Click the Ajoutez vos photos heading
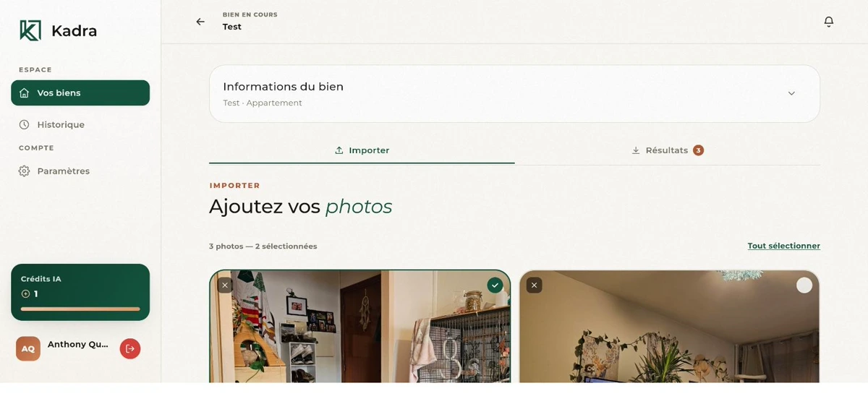The image size is (868, 417). pyautogui.click(x=300, y=207)
